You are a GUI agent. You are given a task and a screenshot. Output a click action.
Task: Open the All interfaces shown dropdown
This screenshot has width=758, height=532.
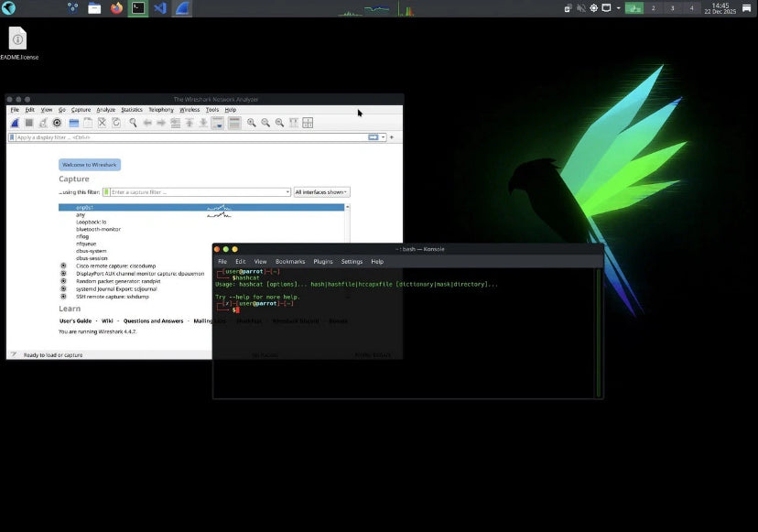(321, 192)
